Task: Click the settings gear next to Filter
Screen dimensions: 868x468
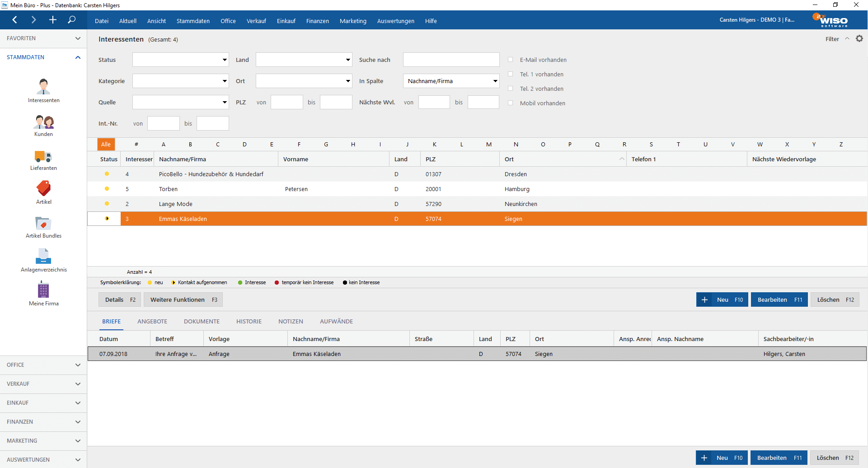Action: (x=859, y=39)
